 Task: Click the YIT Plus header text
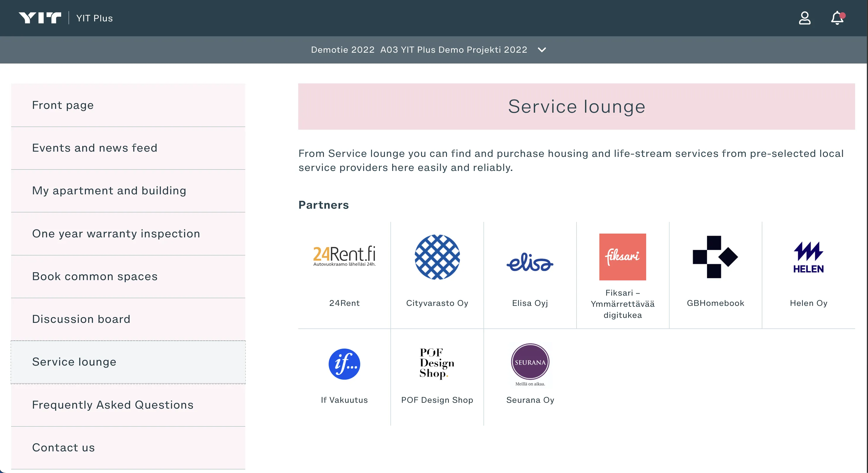(x=94, y=18)
